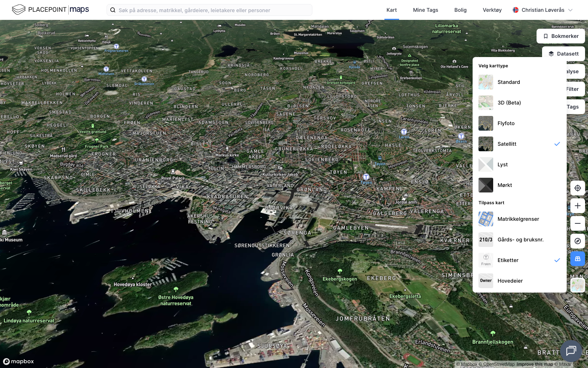The image size is (588, 368).
Task: Click the Frogner Park tree icon
Action: (x=97, y=140)
